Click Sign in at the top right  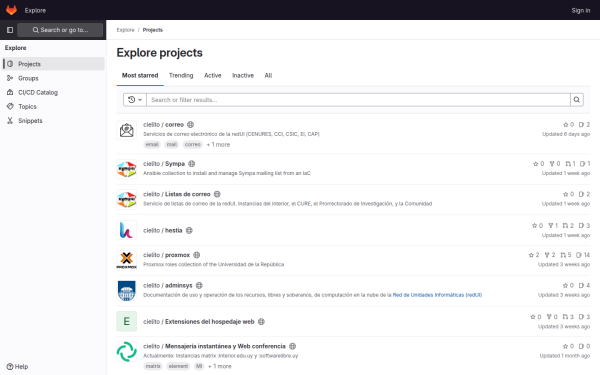580,10
